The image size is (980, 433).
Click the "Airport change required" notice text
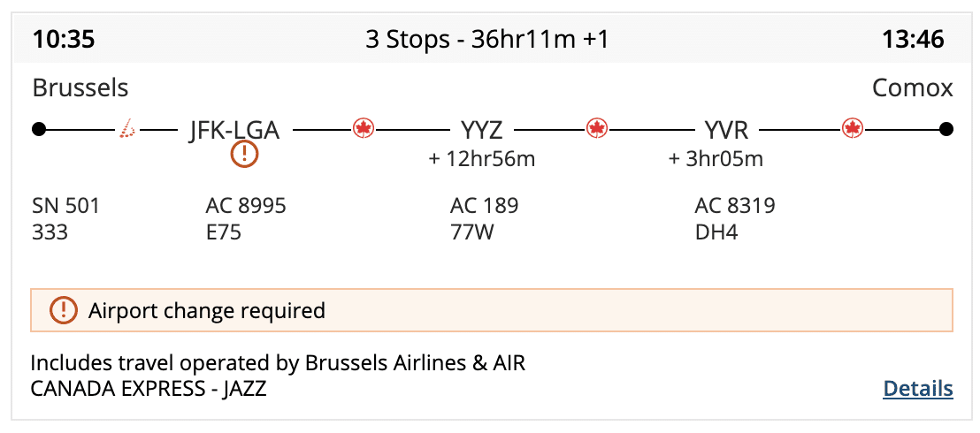(207, 310)
